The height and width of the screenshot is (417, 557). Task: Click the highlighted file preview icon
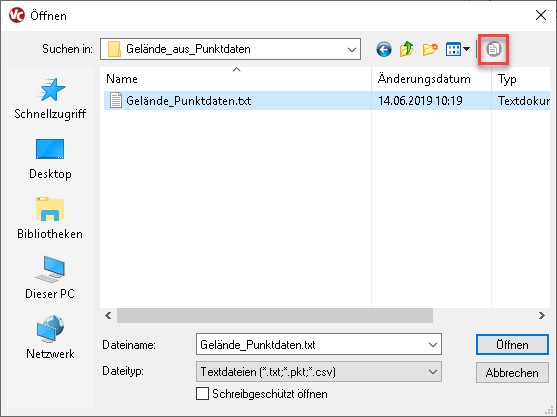coord(493,49)
